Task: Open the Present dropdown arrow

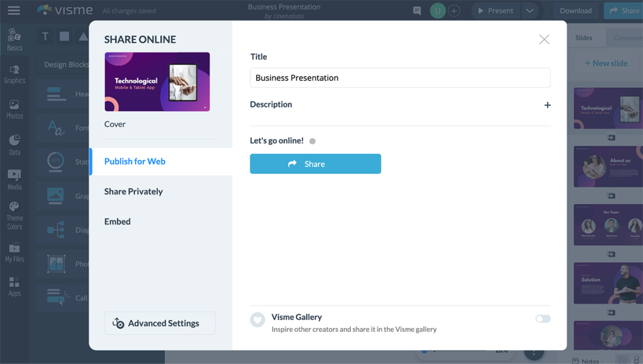Action: [x=530, y=11]
